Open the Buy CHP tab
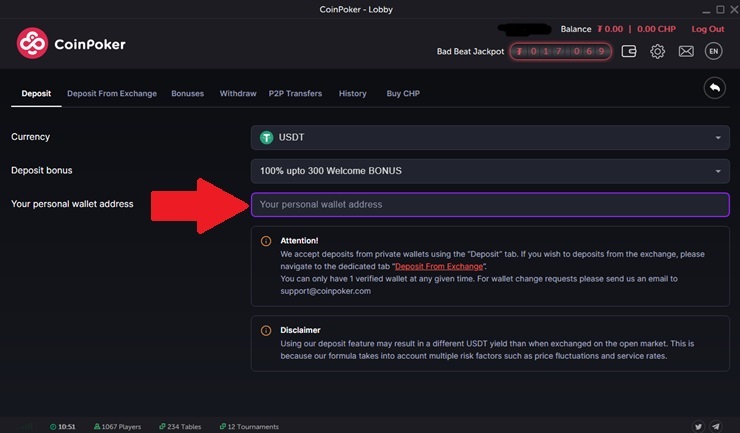The width and height of the screenshot is (740, 433). 403,93
